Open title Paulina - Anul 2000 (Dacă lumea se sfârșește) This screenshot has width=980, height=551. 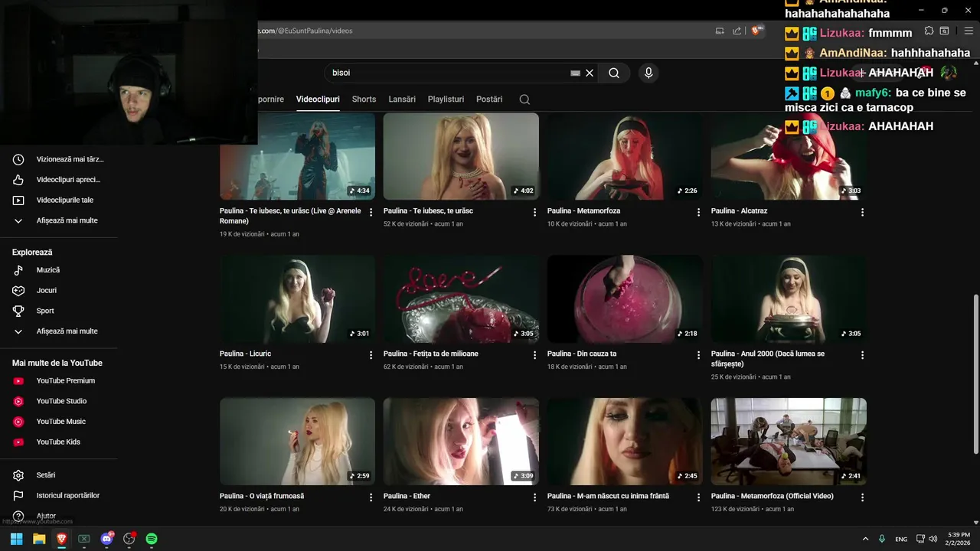pyautogui.click(x=768, y=359)
